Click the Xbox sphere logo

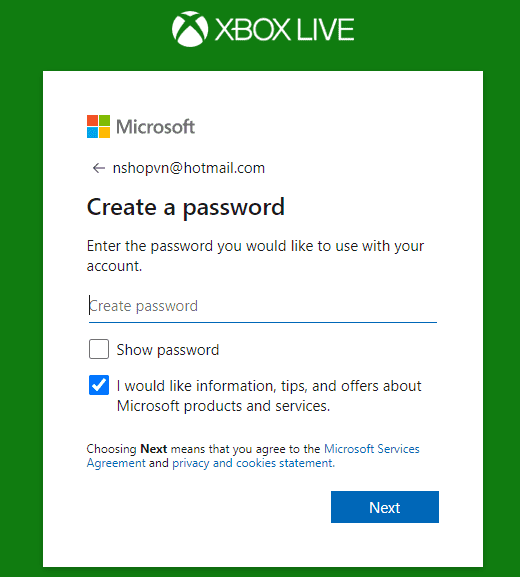pos(190,29)
